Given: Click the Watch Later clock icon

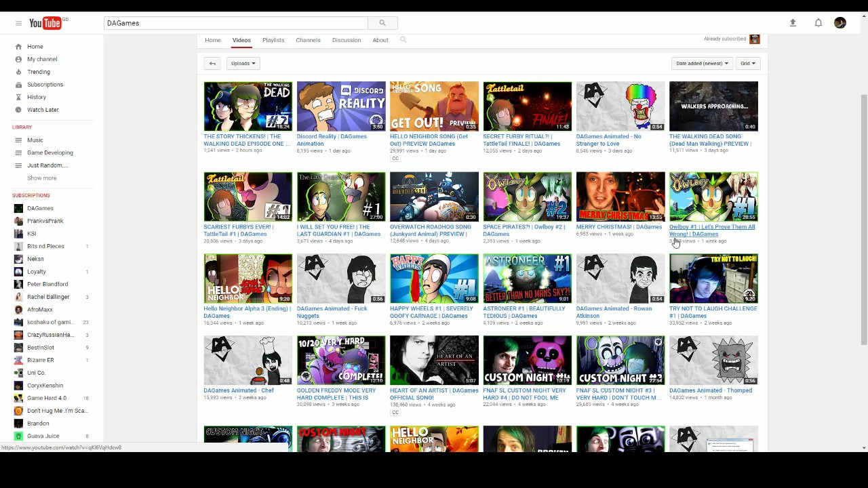Looking at the screenshot, I should pos(18,110).
